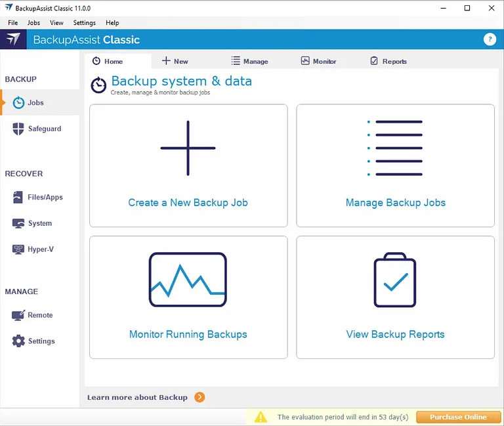Viewport: 504px width, 426px height.
Task: Open the Jobs menu in menu bar
Action: pos(33,23)
